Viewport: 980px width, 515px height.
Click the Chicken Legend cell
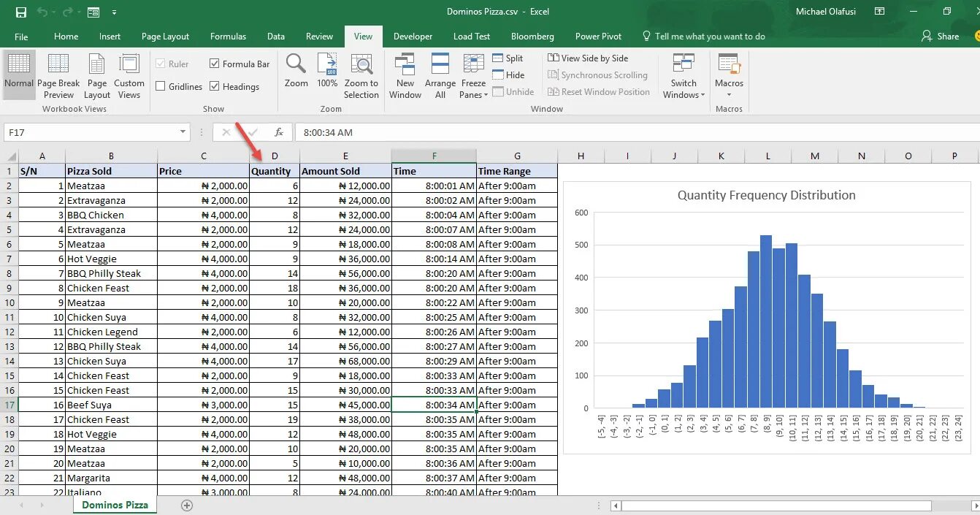(111, 332)
